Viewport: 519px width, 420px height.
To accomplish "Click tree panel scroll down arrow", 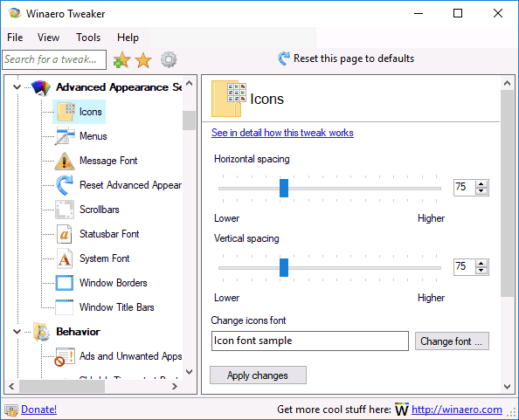I will tap(189, 372).
